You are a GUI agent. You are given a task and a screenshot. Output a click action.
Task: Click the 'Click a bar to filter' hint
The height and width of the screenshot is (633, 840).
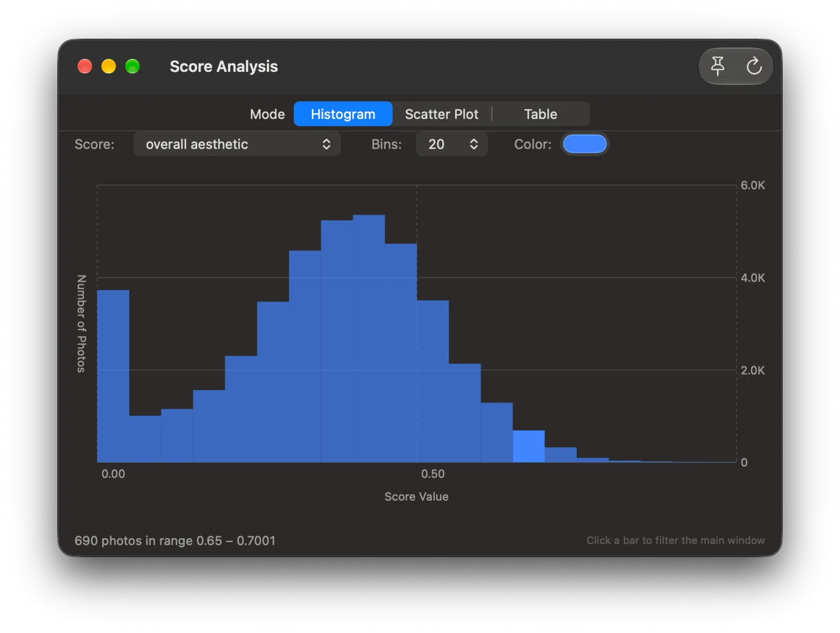point(675,541)
